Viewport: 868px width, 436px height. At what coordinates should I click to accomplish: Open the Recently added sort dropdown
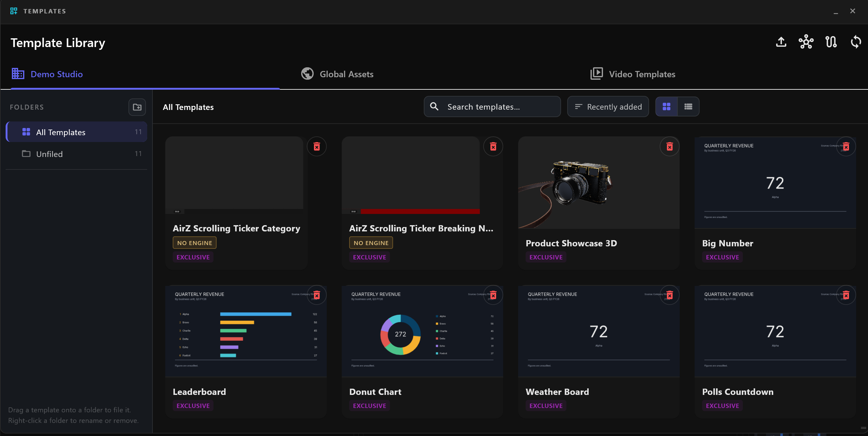click(608, 107)
